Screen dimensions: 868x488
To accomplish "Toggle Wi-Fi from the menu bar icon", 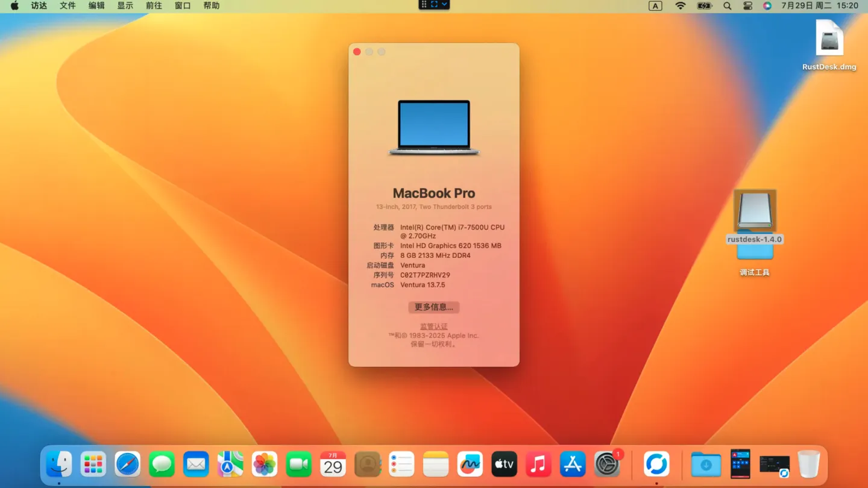I will tap(680, 5).
